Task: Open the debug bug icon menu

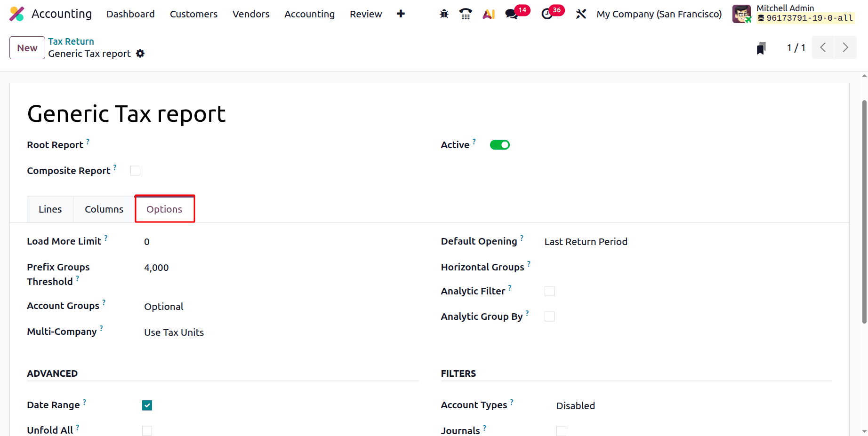Action: click(x=444, y=14)
